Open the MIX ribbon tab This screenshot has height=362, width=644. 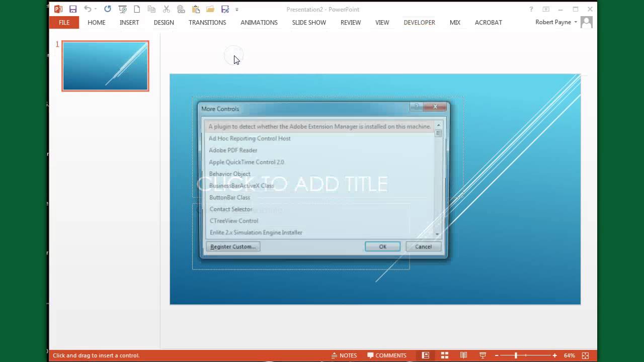[x=455, y=23]
